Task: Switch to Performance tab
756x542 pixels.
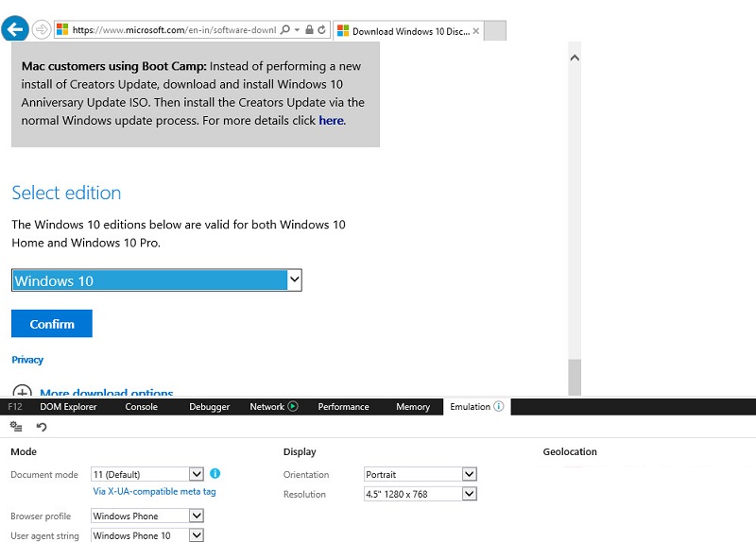Action: tap(343, 407)
